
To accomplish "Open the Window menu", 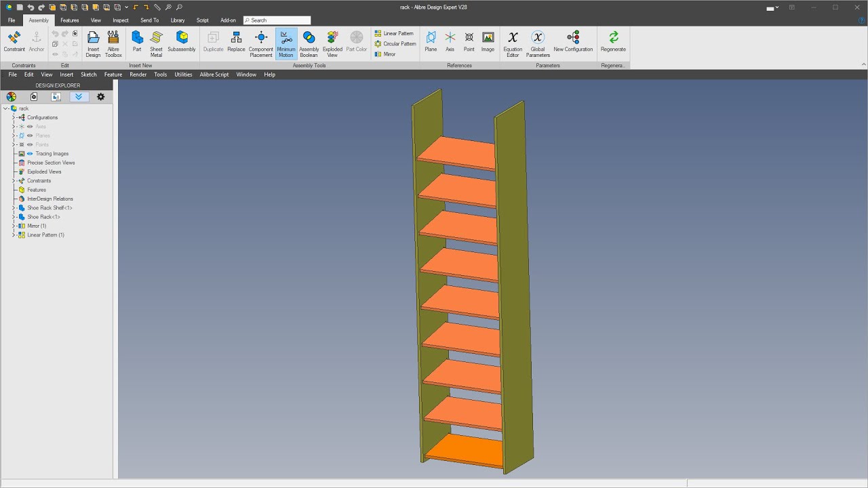I will (x=246, y=75).
